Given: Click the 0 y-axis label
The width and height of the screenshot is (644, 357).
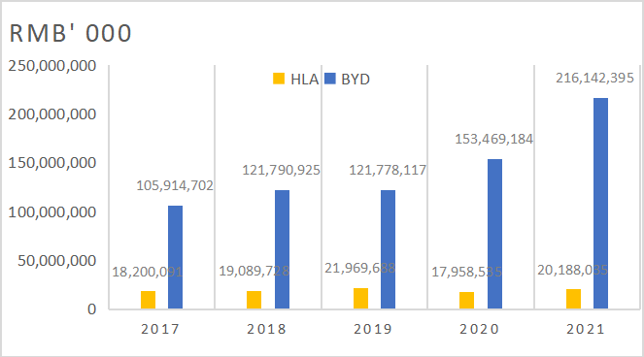Looking at the screenshot, I should click(91, 309).
